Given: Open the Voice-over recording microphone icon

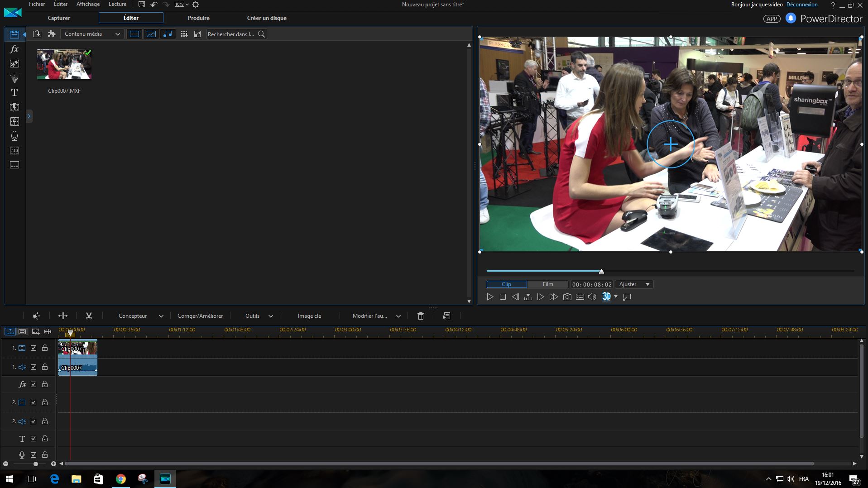Looking at the screenshot, I should click(x=14, y=136).
